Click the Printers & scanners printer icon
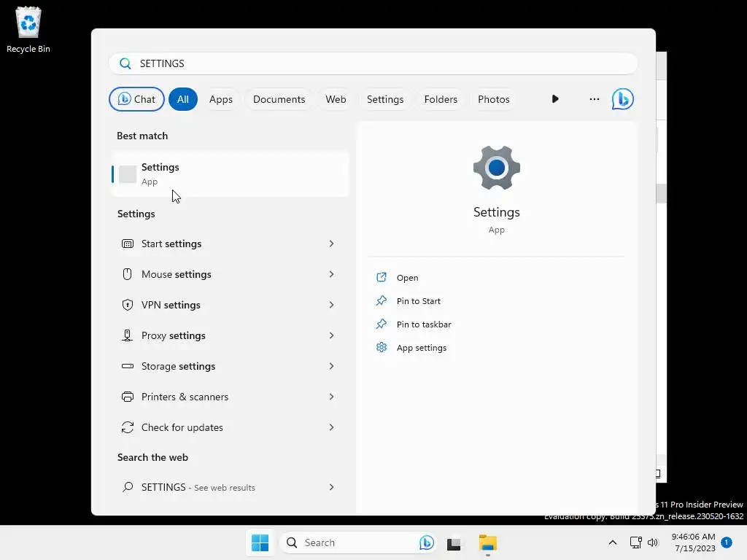The image size is (747, 560). pyautogui.click(x=127, y=397)
